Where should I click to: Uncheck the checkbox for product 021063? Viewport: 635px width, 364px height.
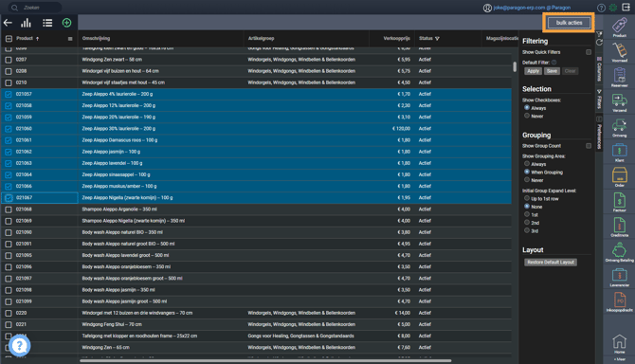(9, 163)
